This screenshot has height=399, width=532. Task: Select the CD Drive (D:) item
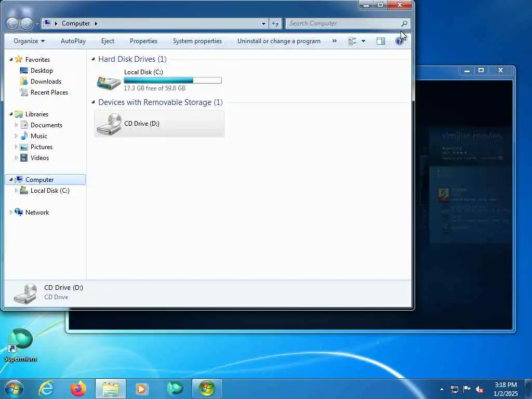(159, 124)
